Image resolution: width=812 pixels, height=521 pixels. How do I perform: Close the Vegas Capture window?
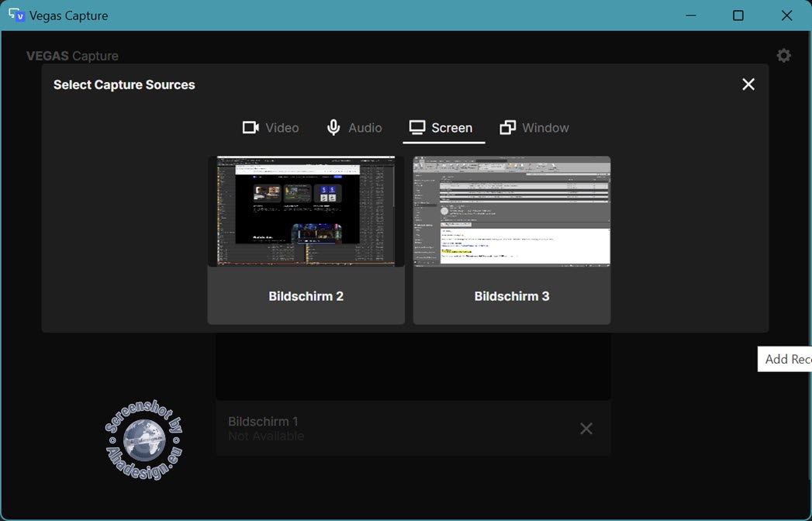click(x=786, y=16)
